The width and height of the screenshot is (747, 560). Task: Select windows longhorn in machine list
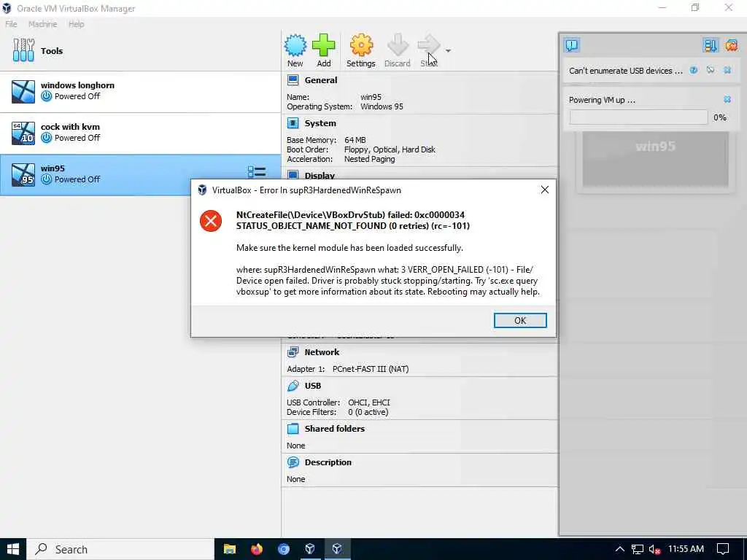141,91
